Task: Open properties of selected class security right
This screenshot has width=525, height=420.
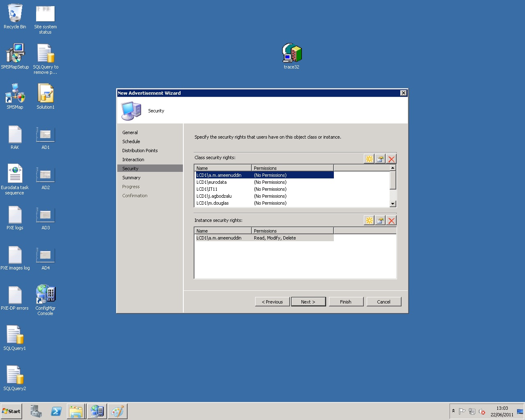Action: [x=380, y=158]
